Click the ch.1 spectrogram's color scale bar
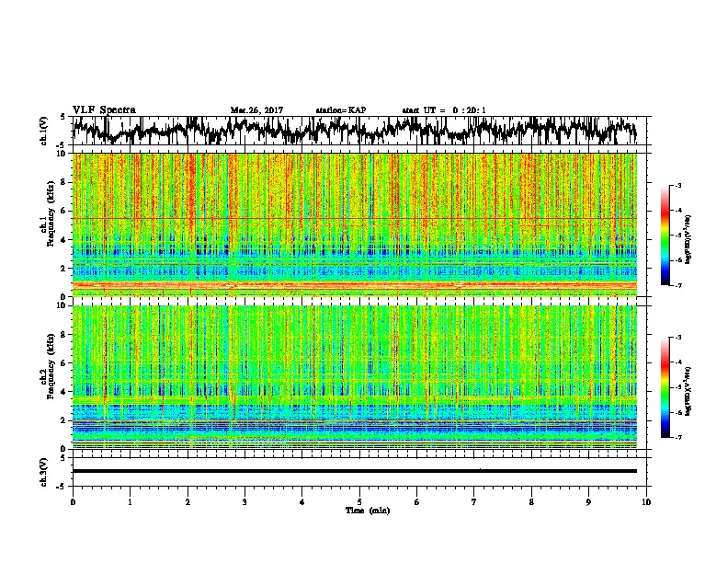728x563 pixels. click(x=665, y=236)
